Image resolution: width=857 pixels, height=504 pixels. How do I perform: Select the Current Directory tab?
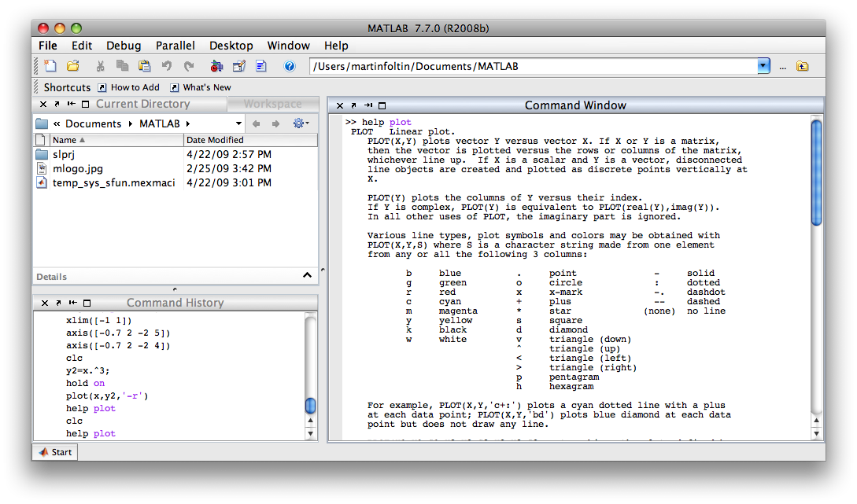pos(143,104)
